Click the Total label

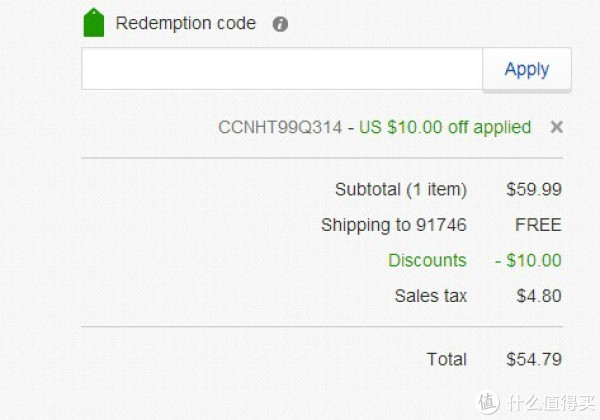[x=447, y=360]
